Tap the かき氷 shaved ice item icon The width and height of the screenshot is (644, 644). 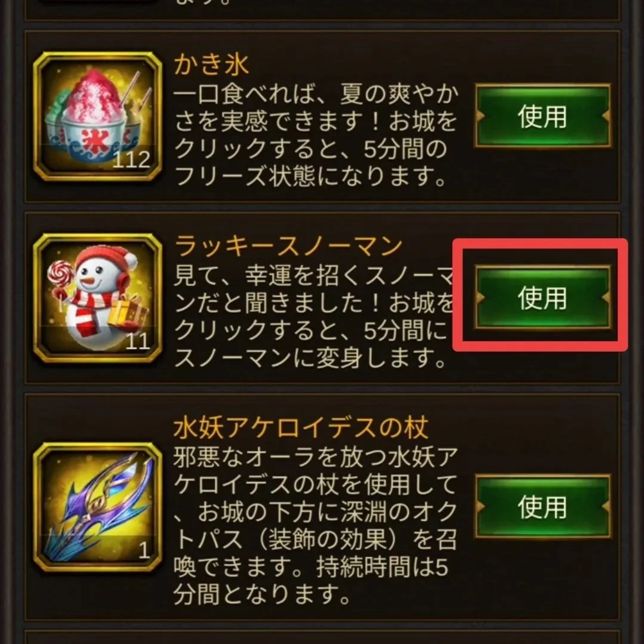[x=98, y=116]
